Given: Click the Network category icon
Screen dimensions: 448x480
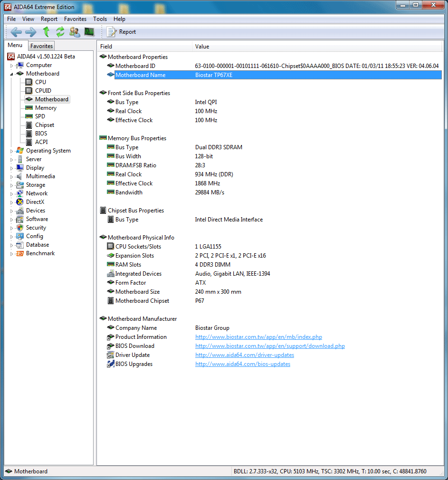Looking at the screenshot, I should tap(20, 193).
